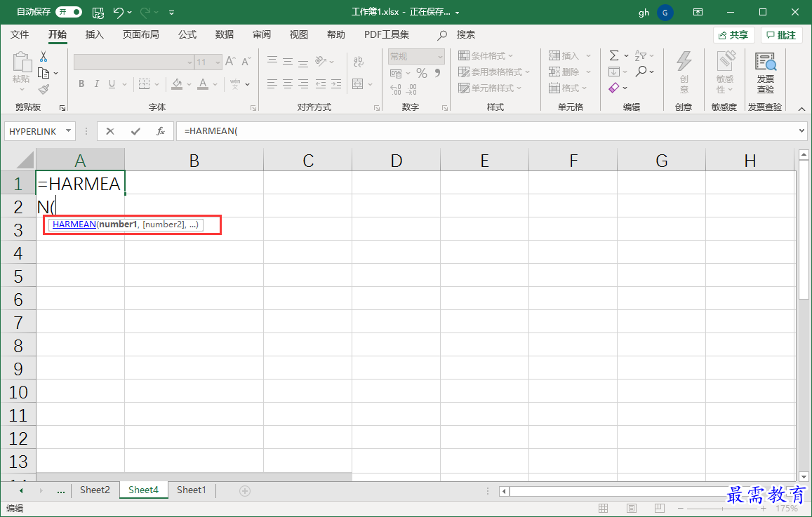This screenshot has height=517, width=812.
Task: Click the Fill Color bucket swatch
Action: coord(177,84)
